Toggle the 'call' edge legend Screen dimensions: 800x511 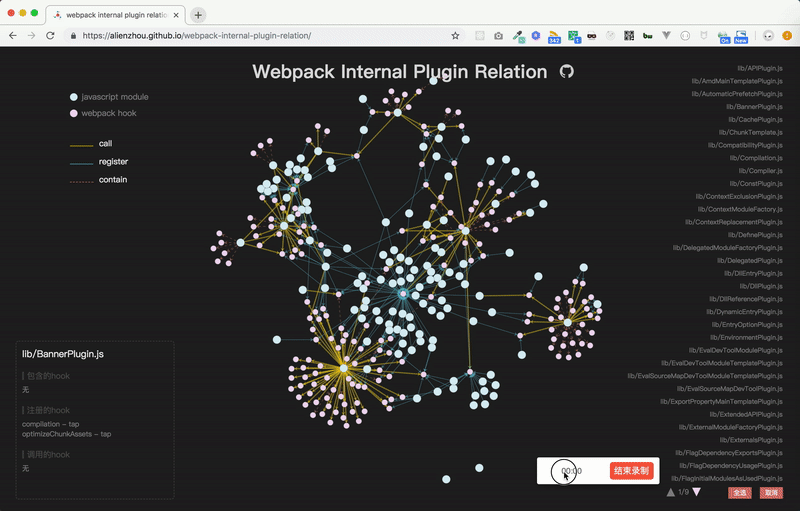pos(91,144)
